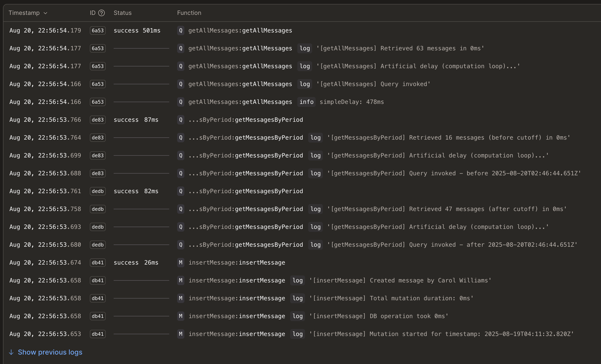Click M icon on insertMessage success 26ms row

[181, 263]
